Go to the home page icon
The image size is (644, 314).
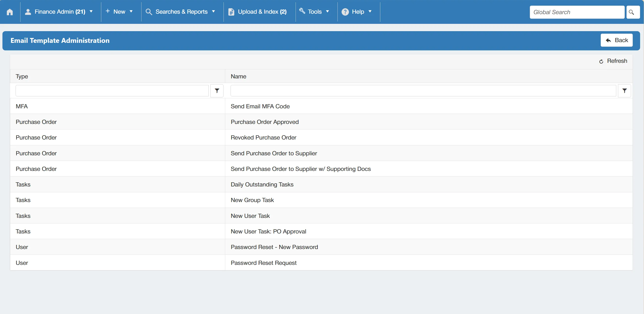tap(10, 12)
